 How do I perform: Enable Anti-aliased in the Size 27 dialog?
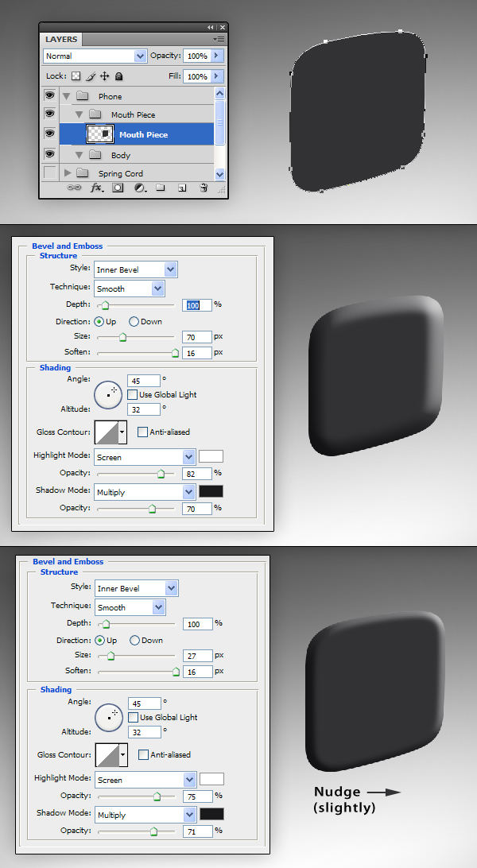coord(143,754)
